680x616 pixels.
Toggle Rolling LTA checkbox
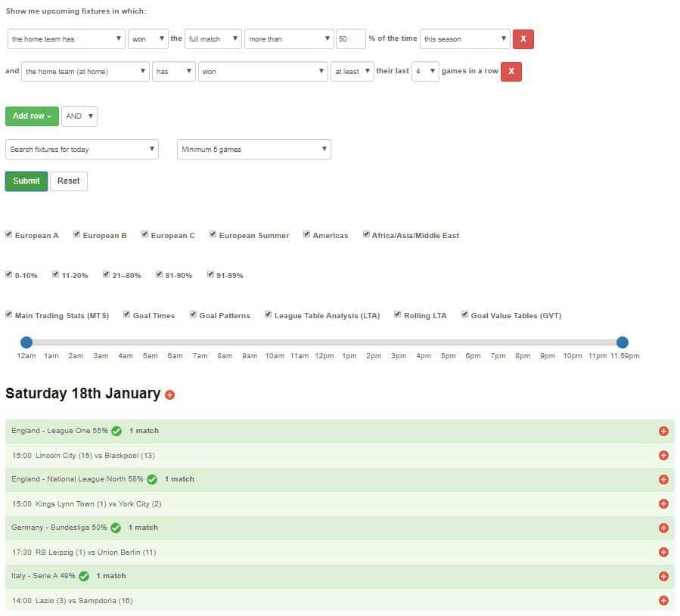pyautogui.click(x=398, y=314)
